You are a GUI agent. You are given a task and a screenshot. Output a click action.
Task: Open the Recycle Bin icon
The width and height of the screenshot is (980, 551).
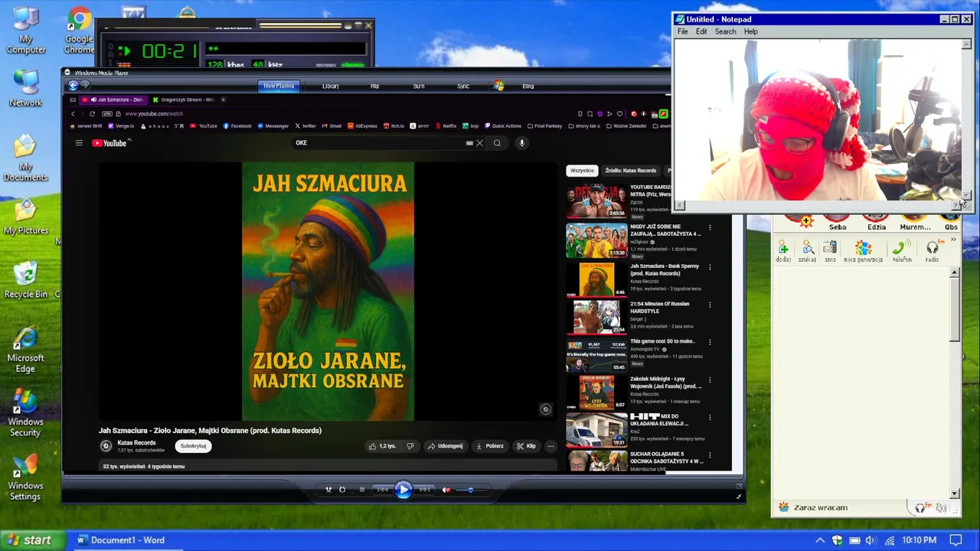click(26, 279)
